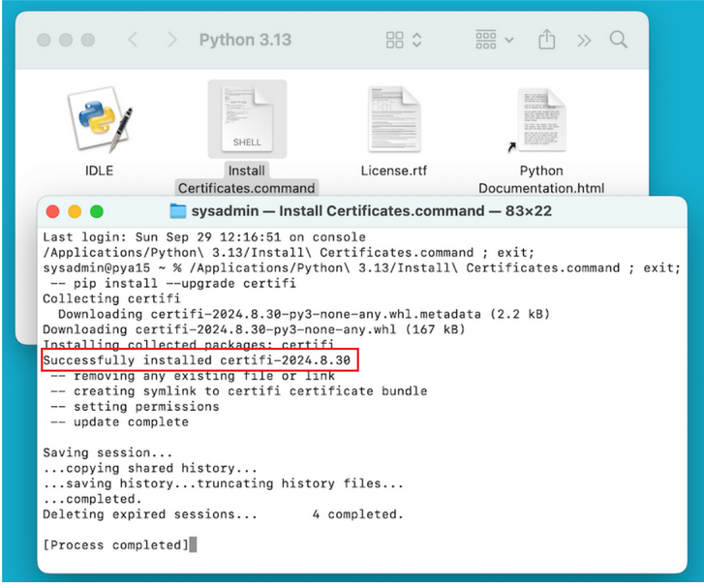Click the Terminal cursor block
This screenshot has height=588, width=704.
pos(193,544)
